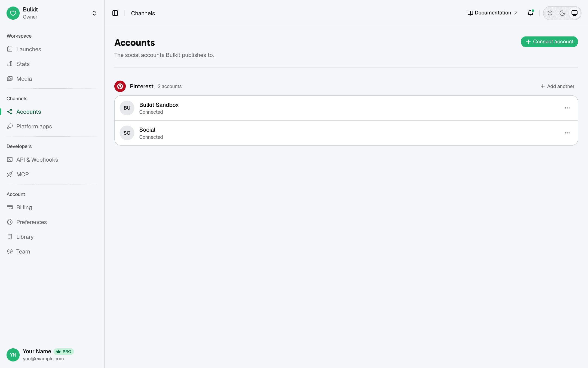Open more options for Social account
588x368 pixels.
[x=567, y=133]
